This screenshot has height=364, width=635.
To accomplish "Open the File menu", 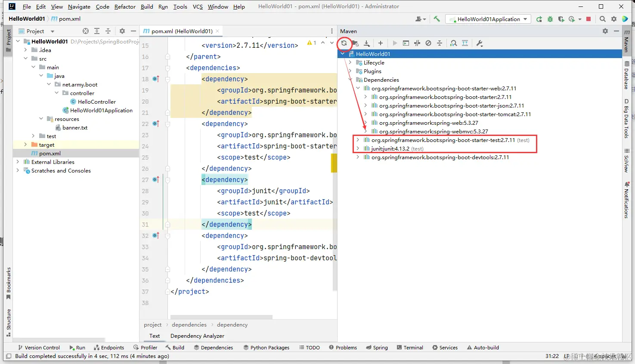I will [27, 6].
